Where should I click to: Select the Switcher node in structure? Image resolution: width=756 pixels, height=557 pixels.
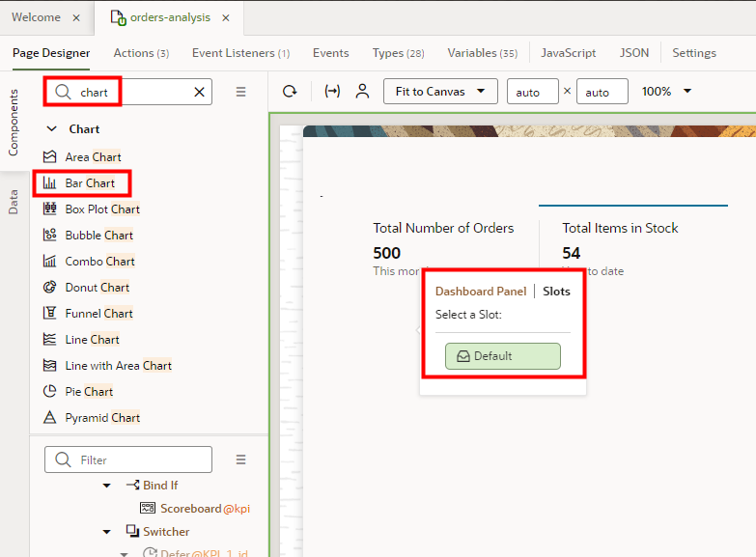pos(157,532)
